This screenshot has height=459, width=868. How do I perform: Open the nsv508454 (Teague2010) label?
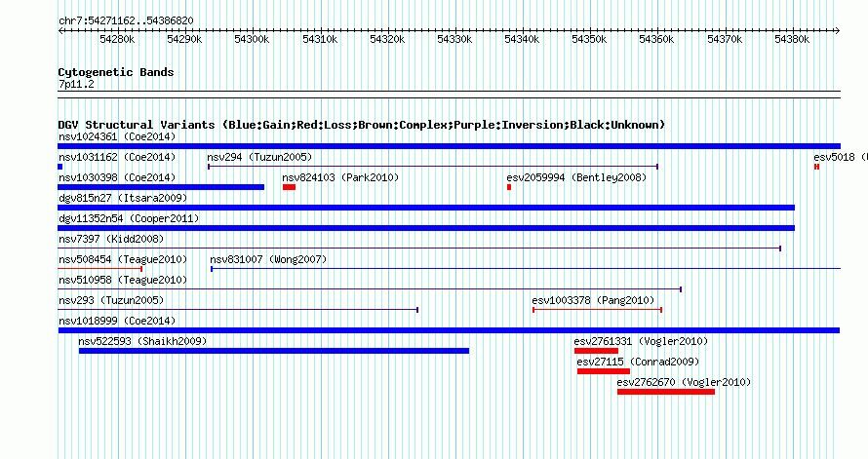coord(123,259)
